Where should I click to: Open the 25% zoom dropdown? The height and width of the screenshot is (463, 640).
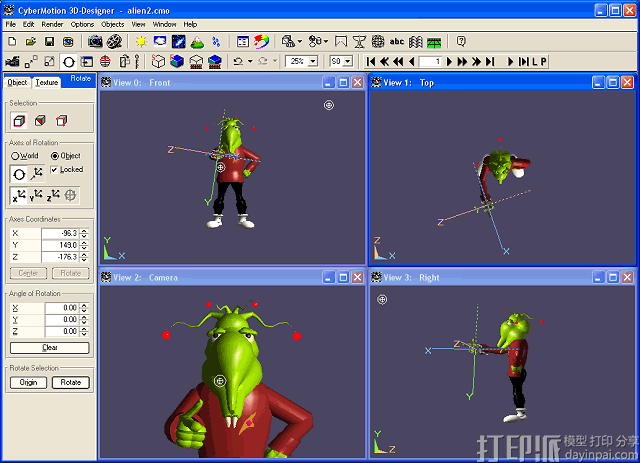[x=313, y=62]
